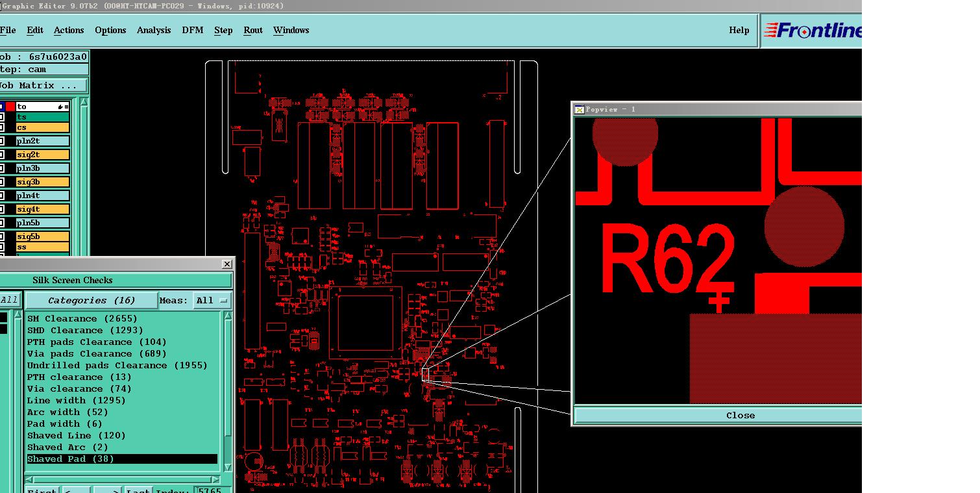
Task: Click the Frontline logo
Action: [812, 31]
